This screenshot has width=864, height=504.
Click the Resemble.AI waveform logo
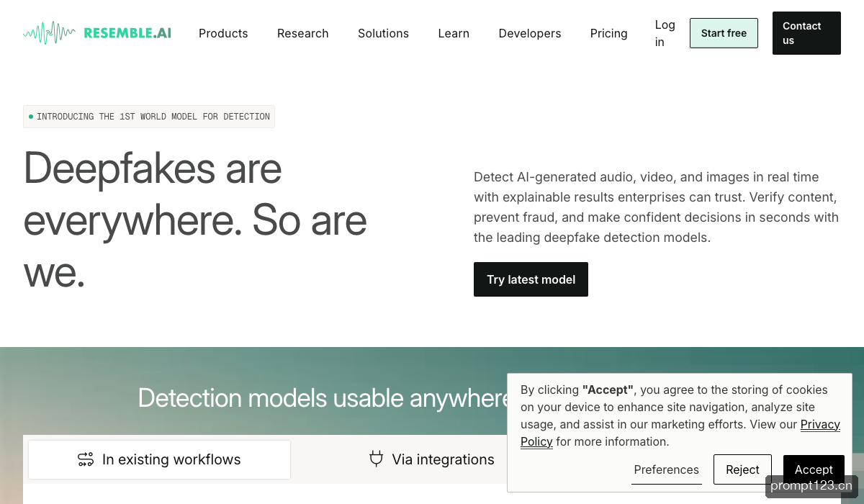point(97,32)
